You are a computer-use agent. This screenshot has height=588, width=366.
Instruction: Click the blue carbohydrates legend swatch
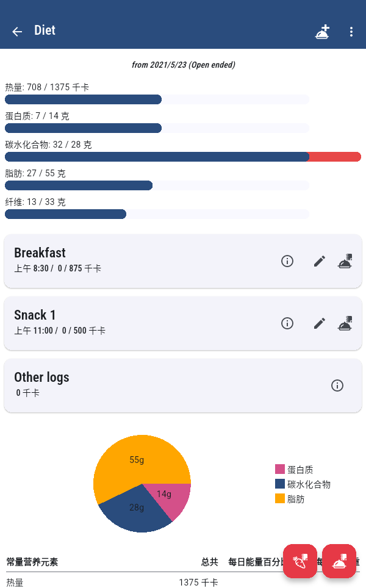pos(280,484)
